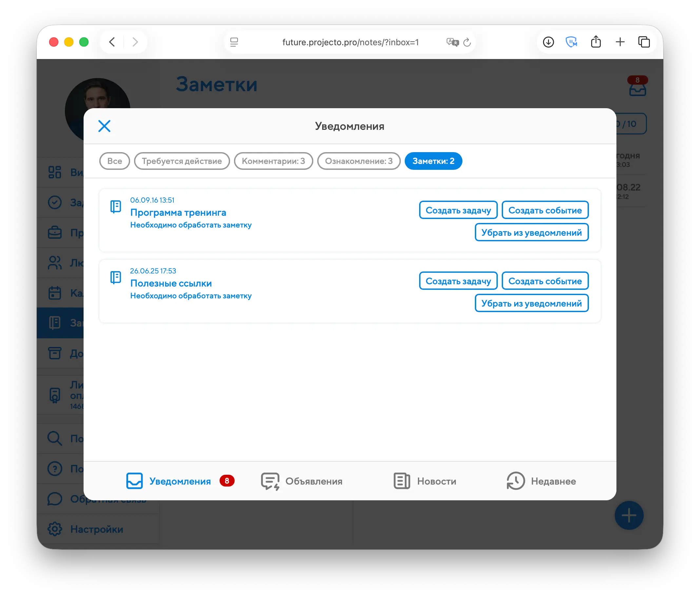The height and width of the screenshot is (598, 700).
Task: Select the Все filter chip
Action: pos(114,161)
